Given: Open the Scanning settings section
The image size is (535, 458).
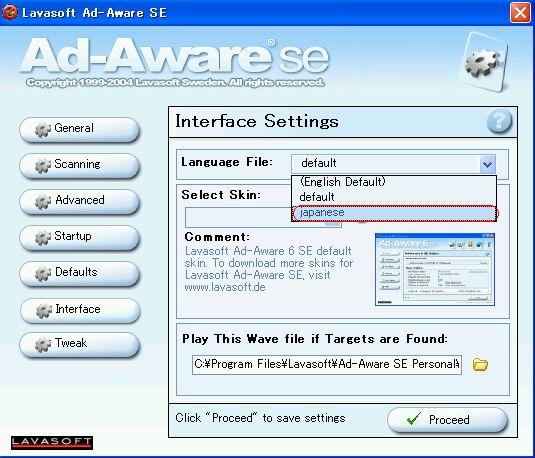Looking at the screenshot, I should (x=80, y=166).
